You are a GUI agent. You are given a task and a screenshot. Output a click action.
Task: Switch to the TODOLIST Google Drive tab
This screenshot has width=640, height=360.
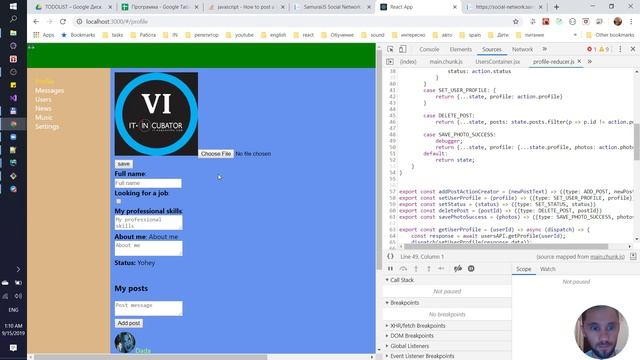click(74, 7)
